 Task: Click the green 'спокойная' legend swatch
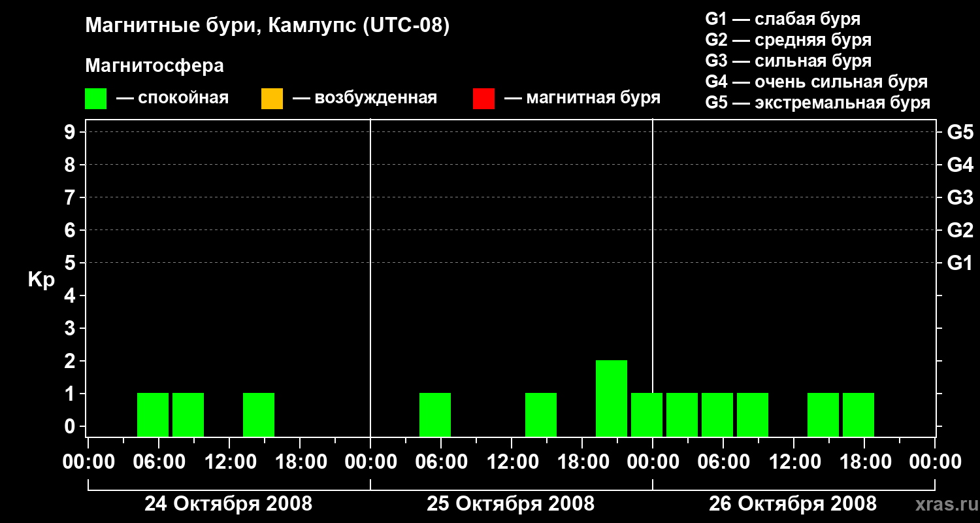95,99
